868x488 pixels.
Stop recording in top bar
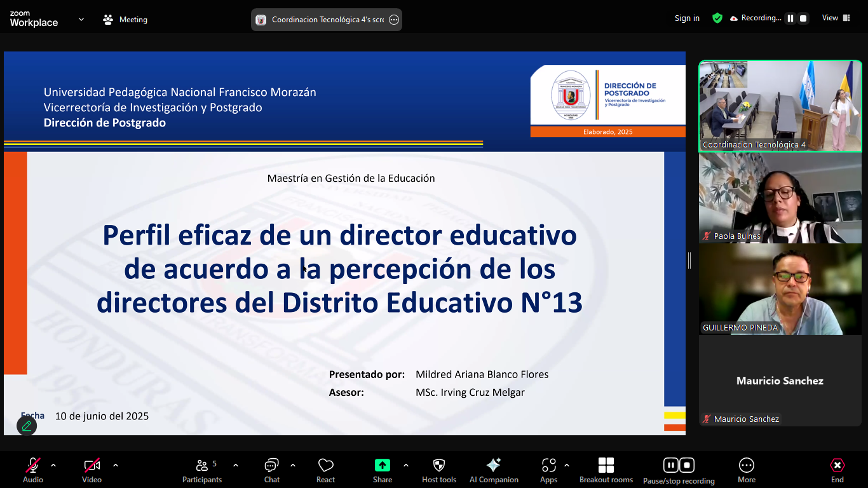pos(803,18)
